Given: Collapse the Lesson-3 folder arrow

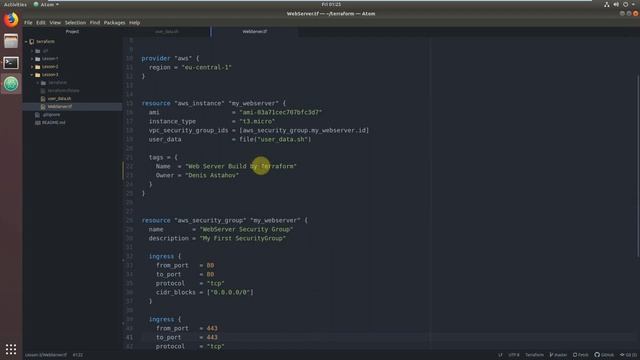Looking at the screenshot, I should (x=32, y=75).
